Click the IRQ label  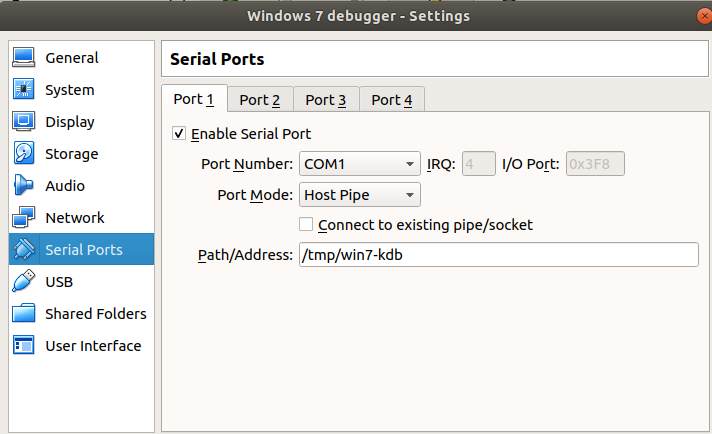click(441, 164)
